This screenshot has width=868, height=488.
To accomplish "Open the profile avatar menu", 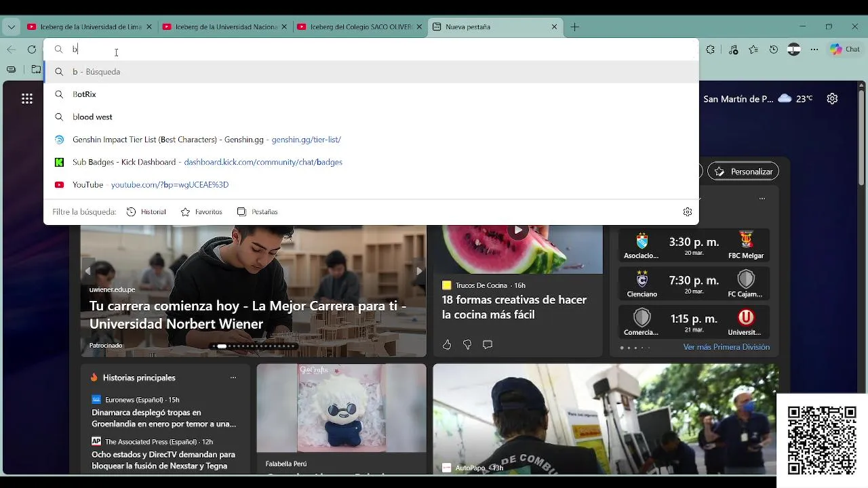I will [x=794, y=49].
